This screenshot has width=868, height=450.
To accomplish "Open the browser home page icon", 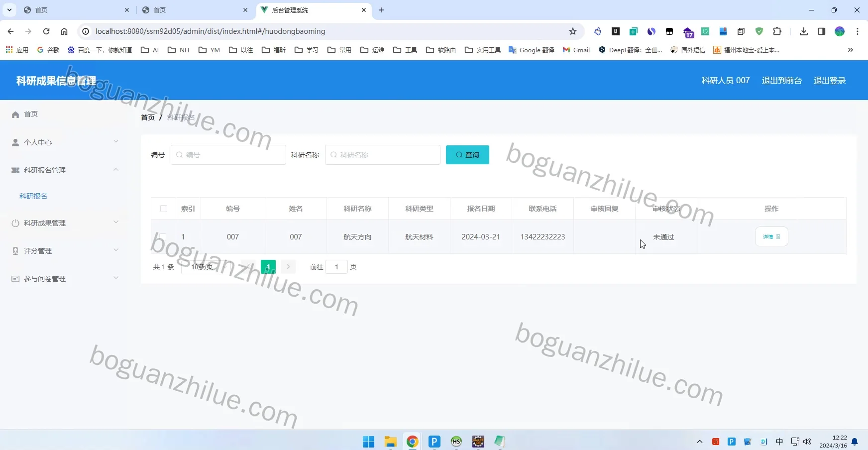I will [x=64, y=31].
